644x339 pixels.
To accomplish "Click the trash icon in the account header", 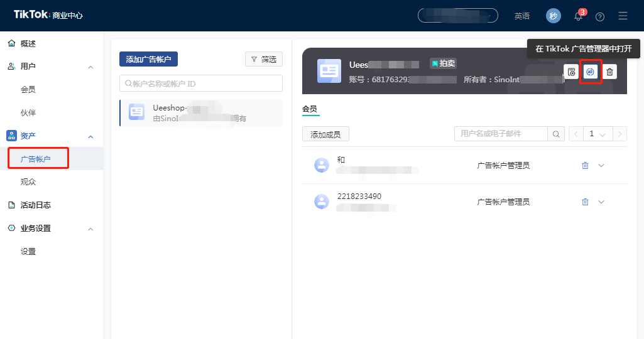I will point(609,72).
